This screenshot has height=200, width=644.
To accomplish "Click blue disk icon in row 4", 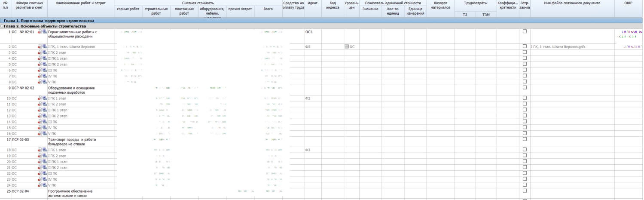I will [45, 58].
